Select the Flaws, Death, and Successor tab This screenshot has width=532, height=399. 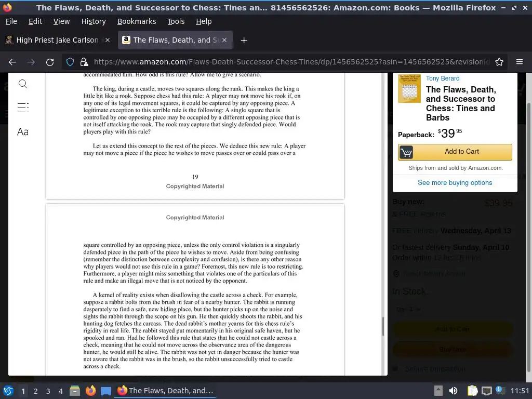(x=175, y=40)
